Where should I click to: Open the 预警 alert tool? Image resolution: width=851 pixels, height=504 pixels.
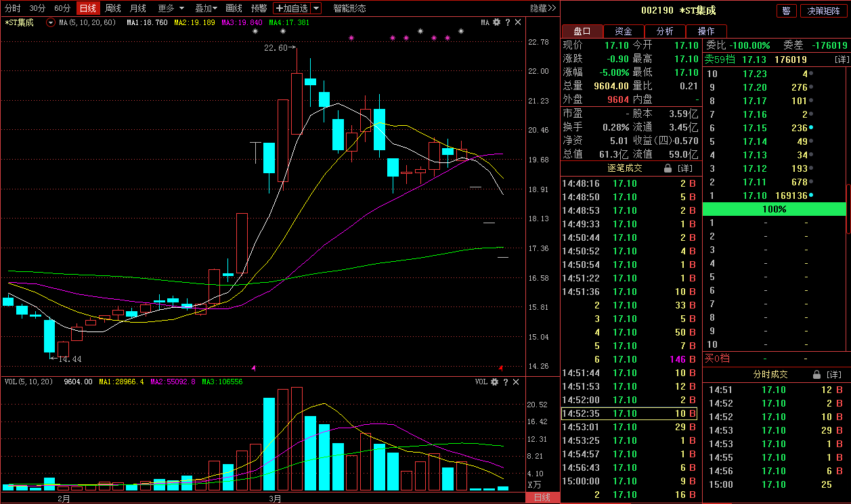[259, 8]
